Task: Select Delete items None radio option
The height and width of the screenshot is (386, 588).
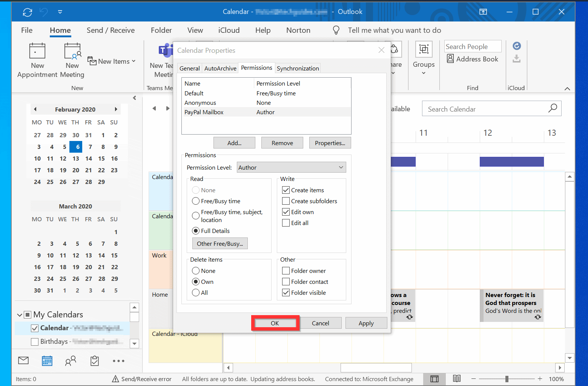Action: pyautogui.click(x=196, y=271)
